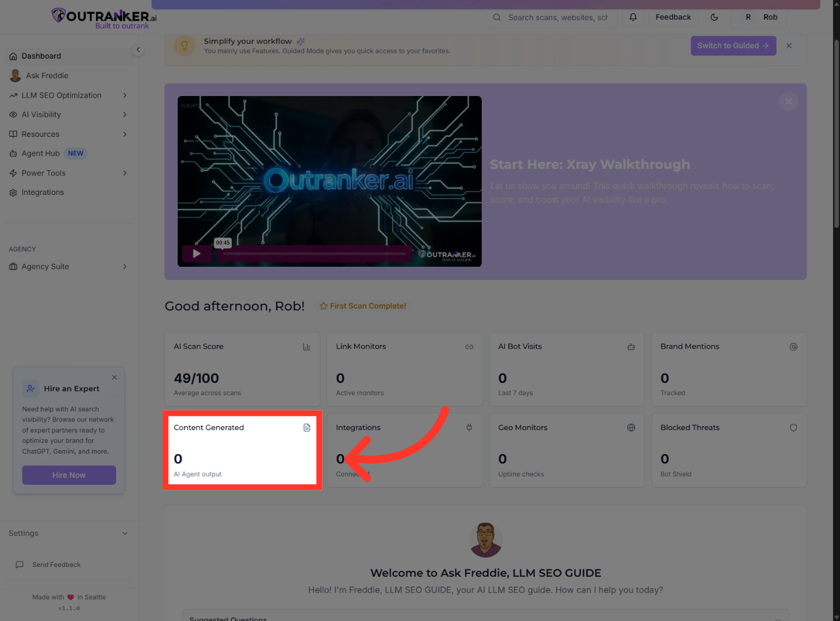Click the AI Scan Score chart icon

click(307, 347)
